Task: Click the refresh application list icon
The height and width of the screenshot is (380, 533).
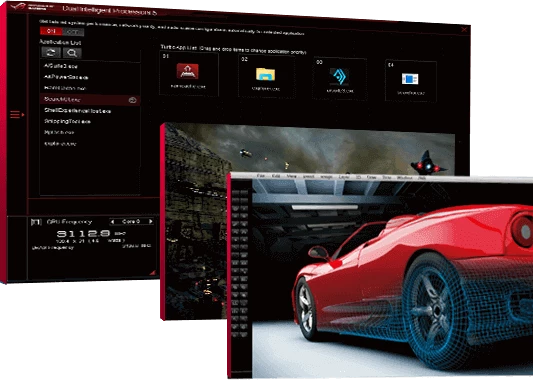Action: click(51, 52)
